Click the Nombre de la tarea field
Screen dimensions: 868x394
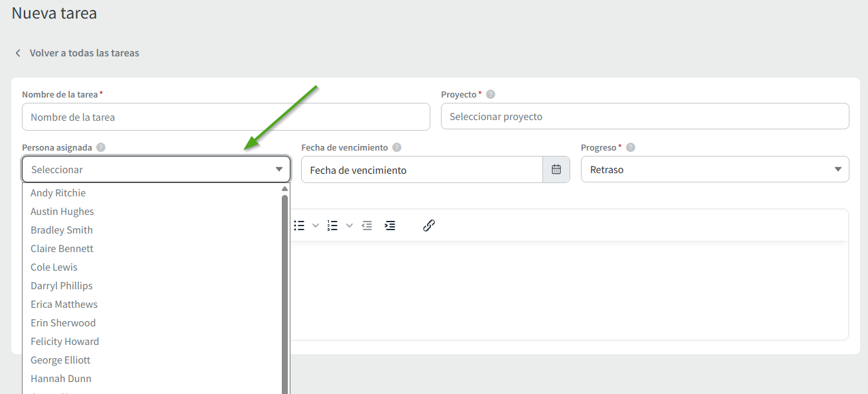click(x=225, y=117)
